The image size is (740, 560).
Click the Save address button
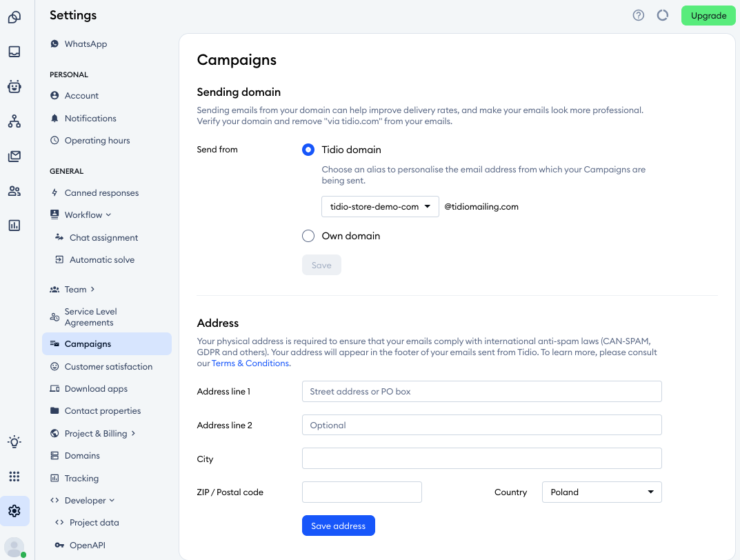point(338,526)
